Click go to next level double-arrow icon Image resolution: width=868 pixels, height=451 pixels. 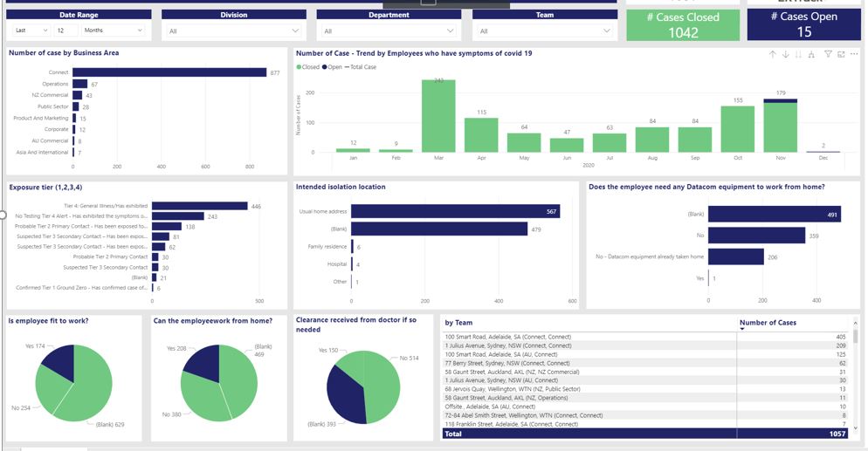click(799, 54)
